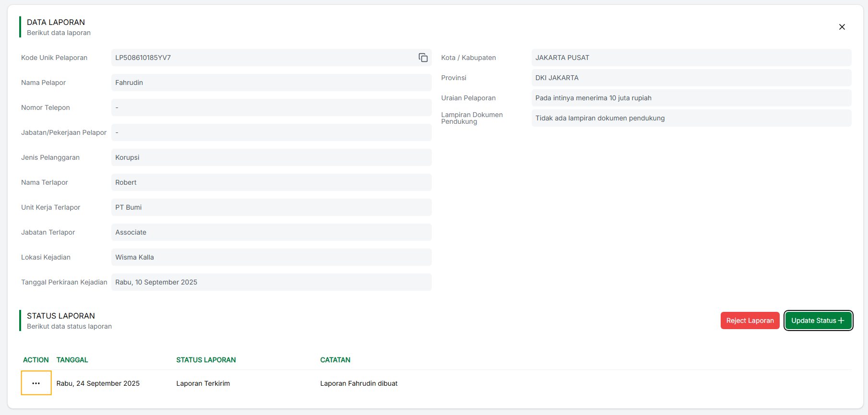Screen dimensions: 868x415
Task: Click the DATA LAPORAN heading
Action: 56,22
